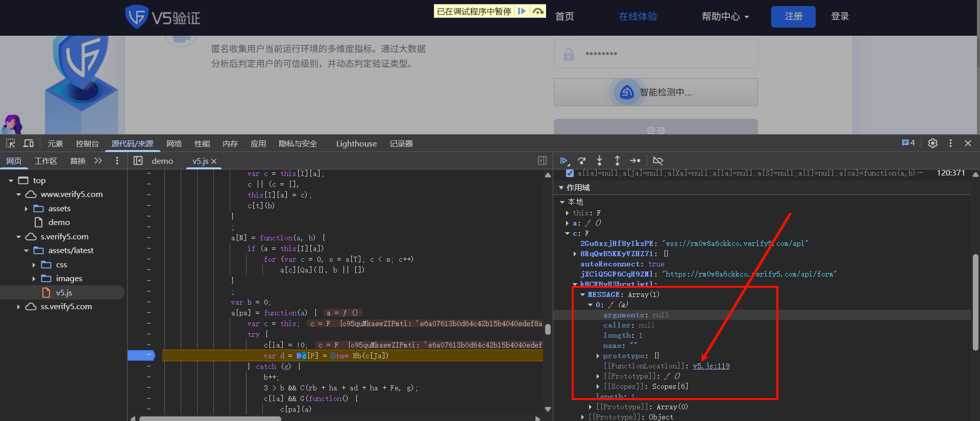Click the code editor vertical scrollbar thumb
This screenshot has height=421, width=980.
[548, 329]
